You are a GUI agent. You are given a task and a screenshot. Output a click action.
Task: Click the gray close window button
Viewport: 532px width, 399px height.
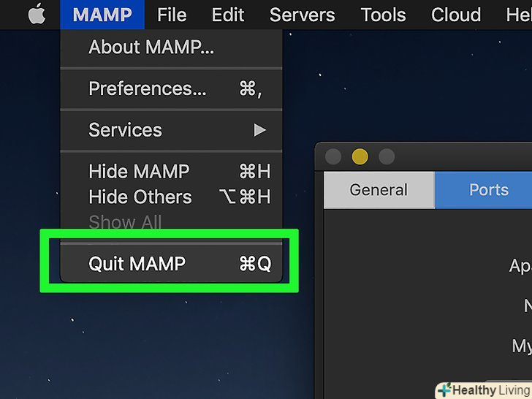click(x=333, y=156)
